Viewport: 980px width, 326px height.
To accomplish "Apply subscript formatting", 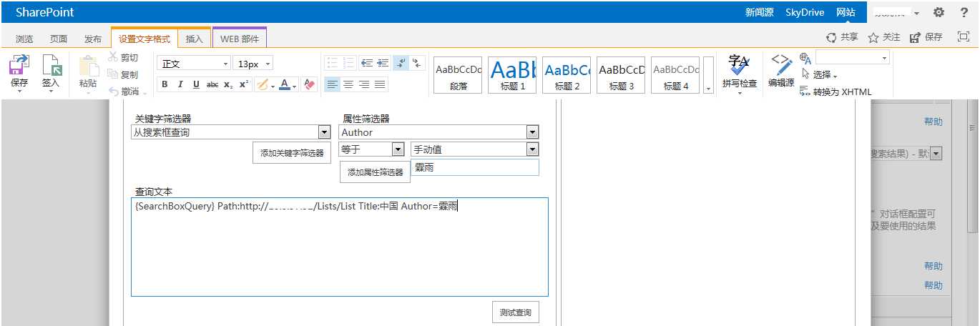I will (228, 84).
